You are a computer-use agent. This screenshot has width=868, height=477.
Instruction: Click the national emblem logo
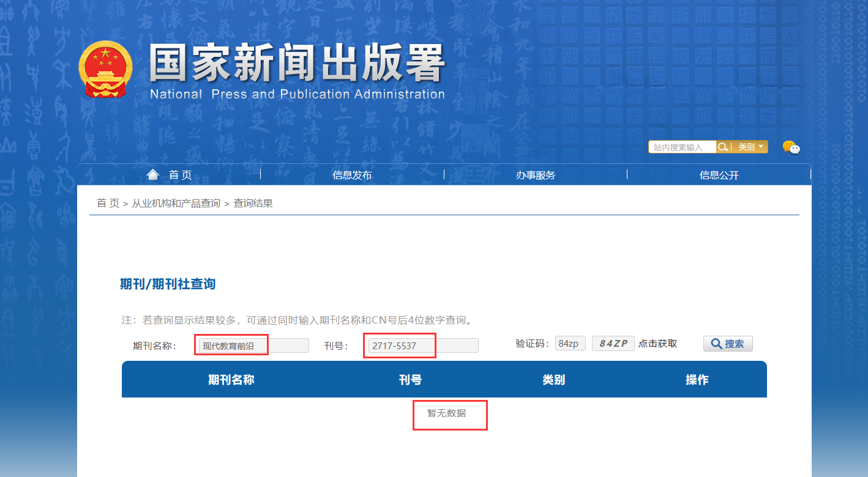tap(105, 69)
